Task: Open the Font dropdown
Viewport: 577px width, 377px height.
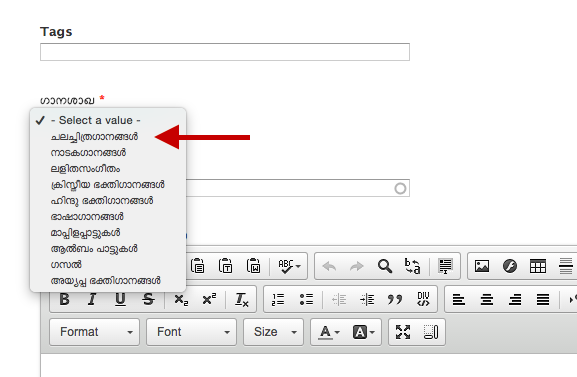Action: click(x=191, y=332)
